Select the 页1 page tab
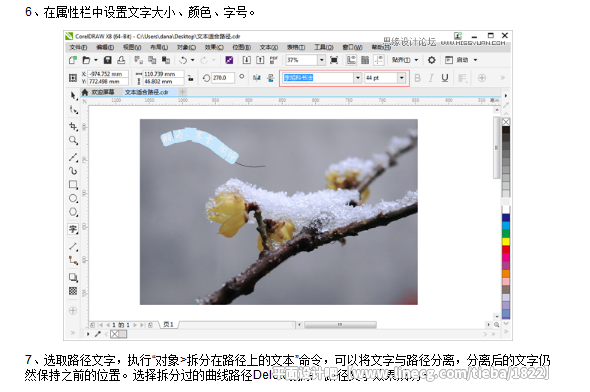Viewport: 590px width, 392px height. coord(168,324)
